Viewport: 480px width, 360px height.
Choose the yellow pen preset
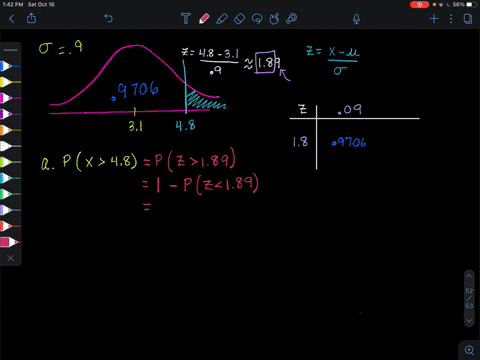pos(10,82)
